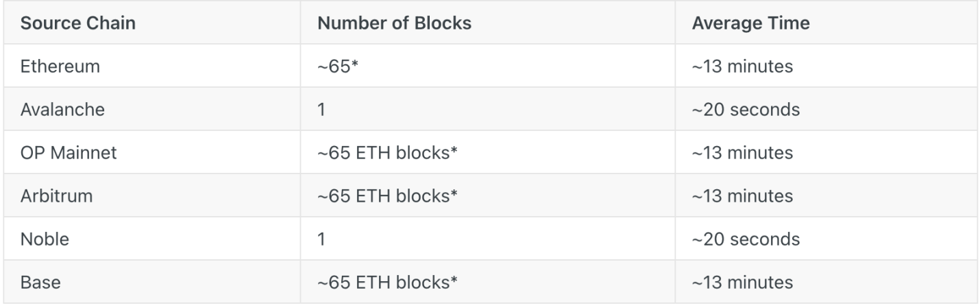
Task: Click the Average Time column header
Action: tap(750, 23)
